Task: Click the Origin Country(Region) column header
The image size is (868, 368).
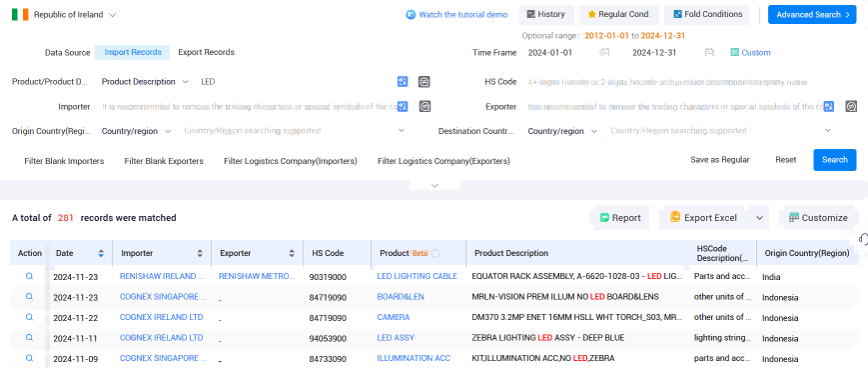Action: coord(806,253)
